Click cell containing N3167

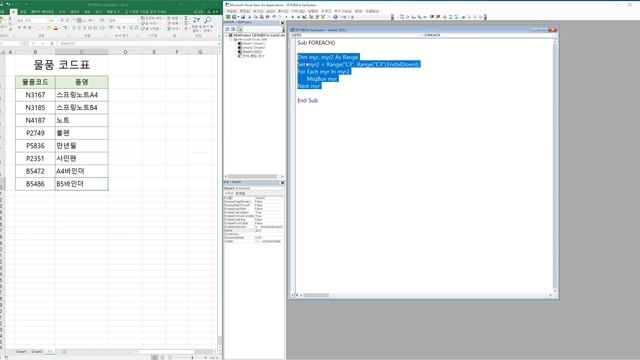[x=35, y=95]
